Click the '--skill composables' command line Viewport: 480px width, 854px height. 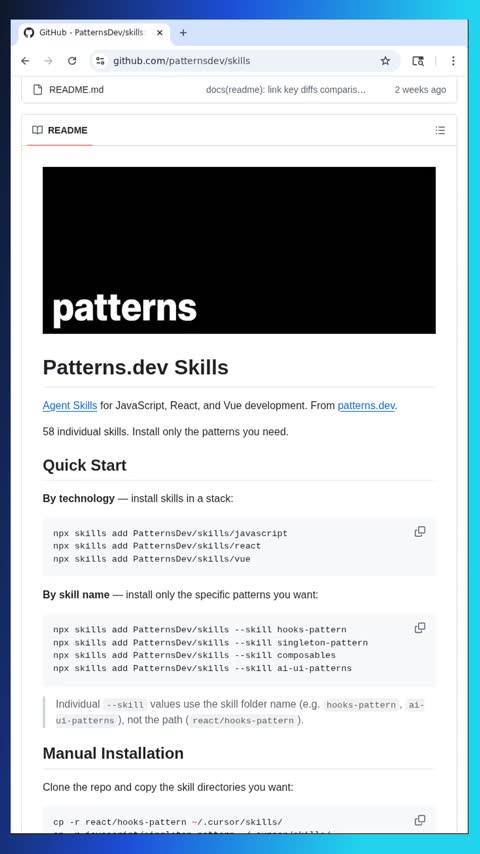tap(195, 655)
